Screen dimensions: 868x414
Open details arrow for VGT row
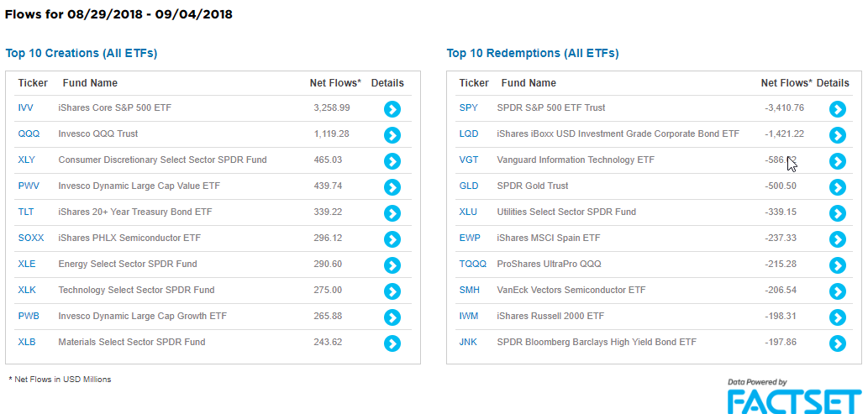coord(838,161)
